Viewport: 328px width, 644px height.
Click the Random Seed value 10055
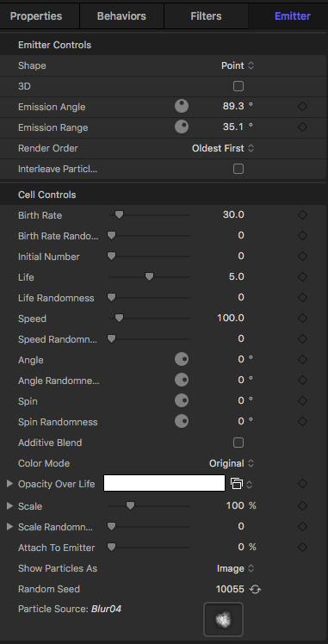coord(230,590)
